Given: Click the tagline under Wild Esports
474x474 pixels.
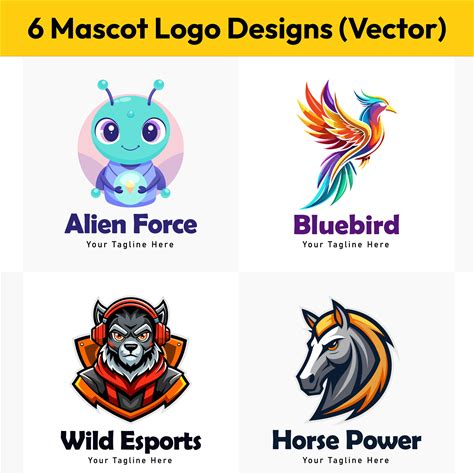Looking at the screenshot, I should pyautogui.click(x=130, y=461).
